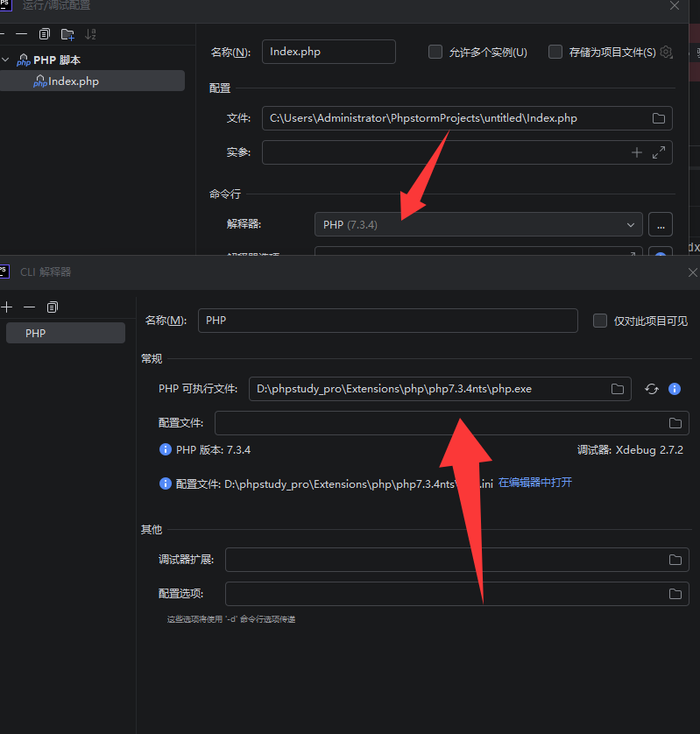Screen dimensions: 700x734
Task: Click the new folder icon in run configurations
Action: click(67, 34)
